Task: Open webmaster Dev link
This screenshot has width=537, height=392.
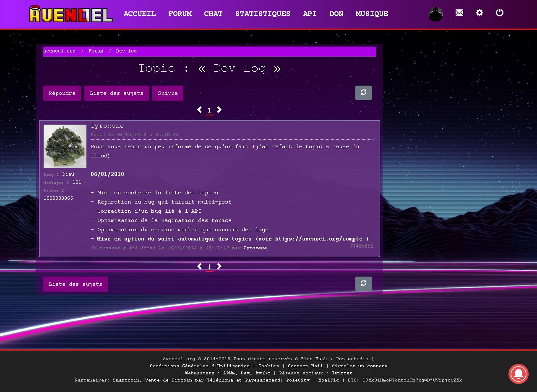Action: (245, 373)
